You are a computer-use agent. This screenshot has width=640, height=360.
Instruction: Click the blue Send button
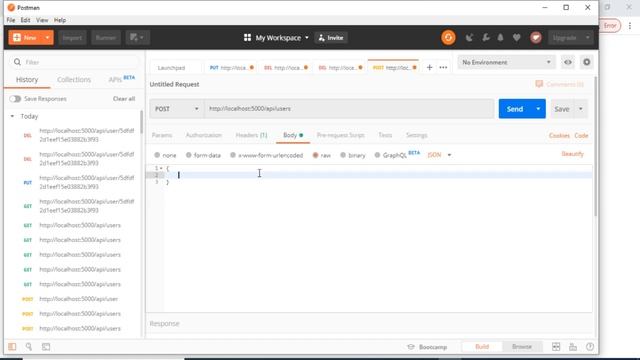coord(515,109)
